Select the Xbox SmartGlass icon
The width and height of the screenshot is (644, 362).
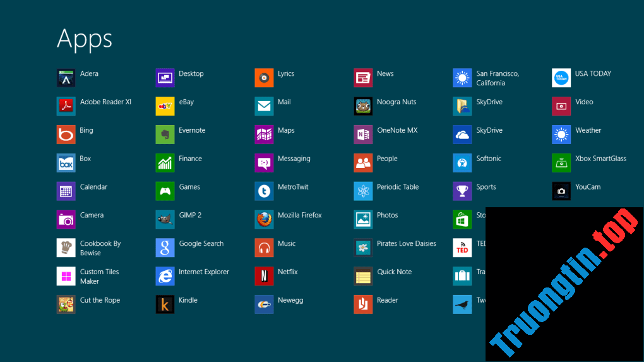(561, 163)
